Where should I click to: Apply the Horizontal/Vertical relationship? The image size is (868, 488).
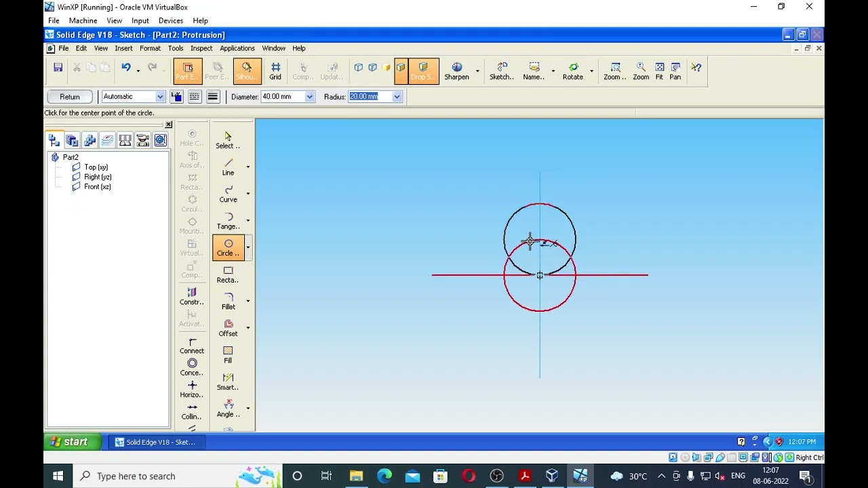pos(192,389)
